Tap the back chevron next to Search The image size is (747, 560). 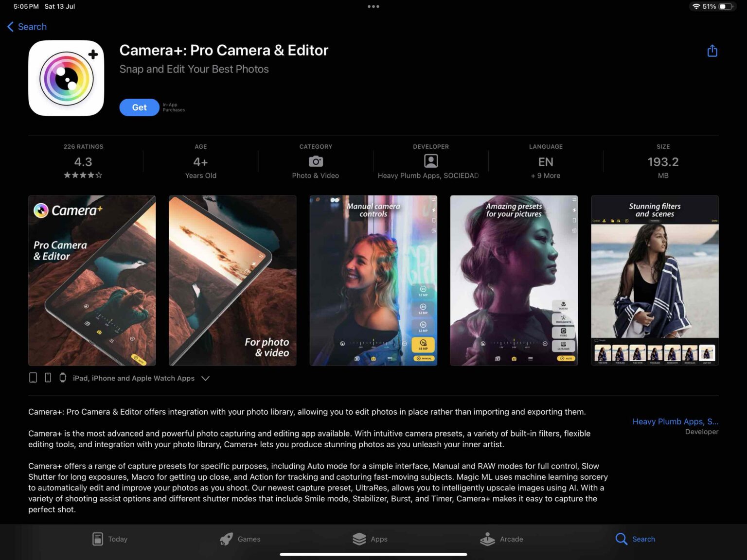coord(11,27)
